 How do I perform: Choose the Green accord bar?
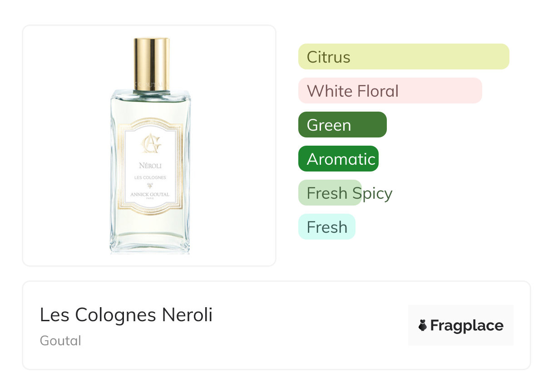point(342,125)
